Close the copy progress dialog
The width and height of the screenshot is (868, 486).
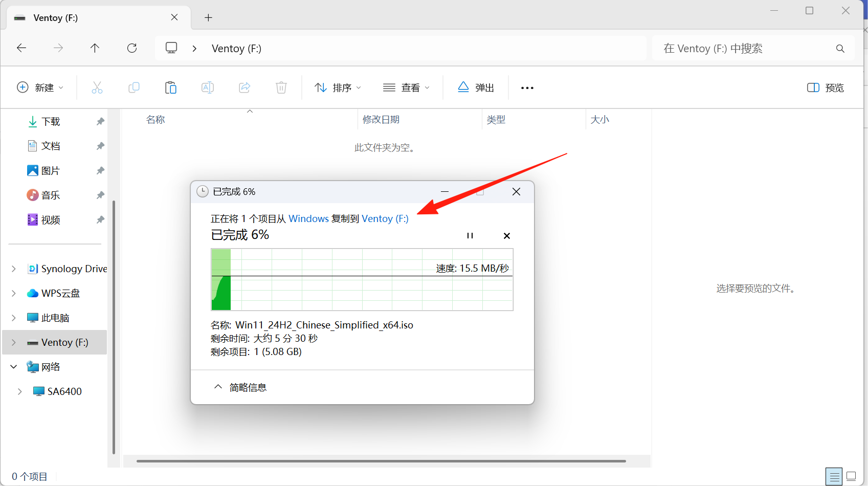coord(516,192)
